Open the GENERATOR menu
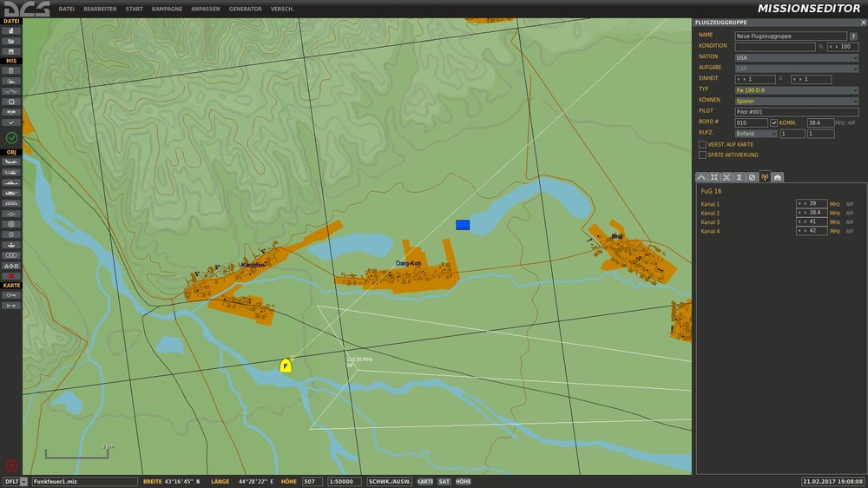Screen dimensions: 868x488 pyautogui.click(x=246, y=9)
